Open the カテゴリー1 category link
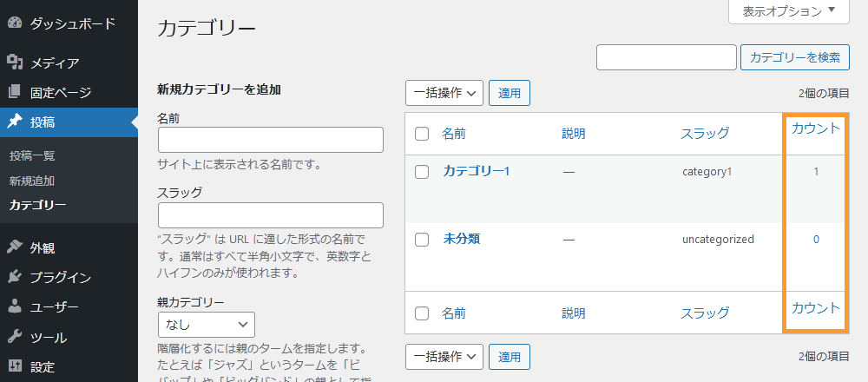 click(x=476, y=171)
